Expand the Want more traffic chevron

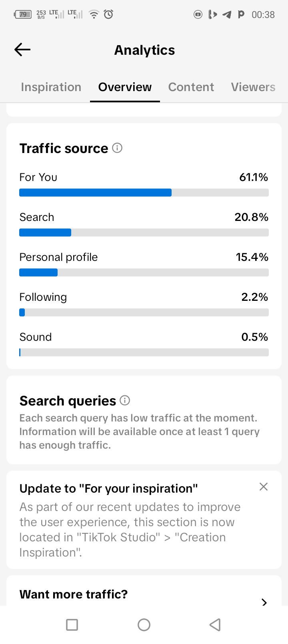[264, 602]
